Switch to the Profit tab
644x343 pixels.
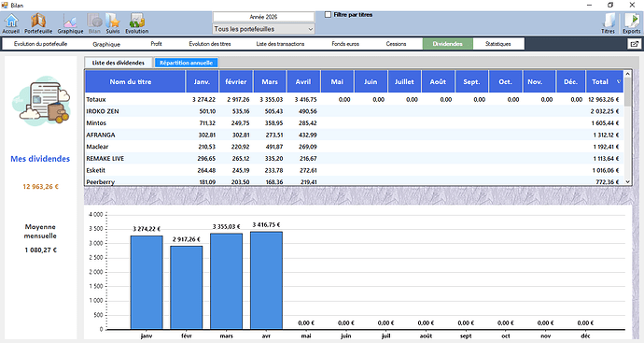pos(156,44)
